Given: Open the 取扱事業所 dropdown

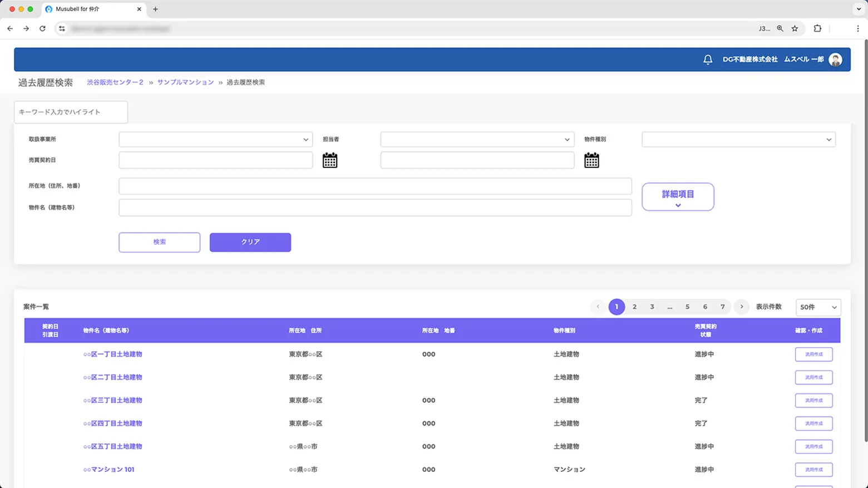Looking at the screenshot, I should coord(215,140).
